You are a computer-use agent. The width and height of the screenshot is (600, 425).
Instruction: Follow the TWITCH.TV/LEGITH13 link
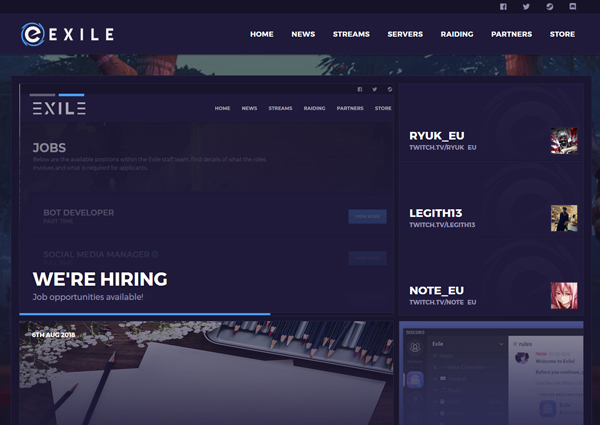click(442, 225)
